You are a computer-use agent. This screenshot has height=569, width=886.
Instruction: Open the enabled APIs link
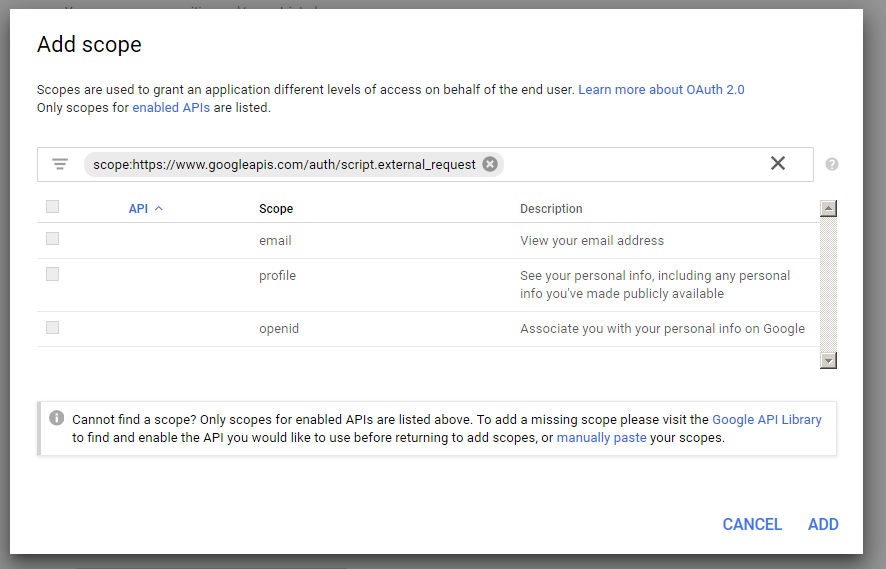tap(171, 108)
